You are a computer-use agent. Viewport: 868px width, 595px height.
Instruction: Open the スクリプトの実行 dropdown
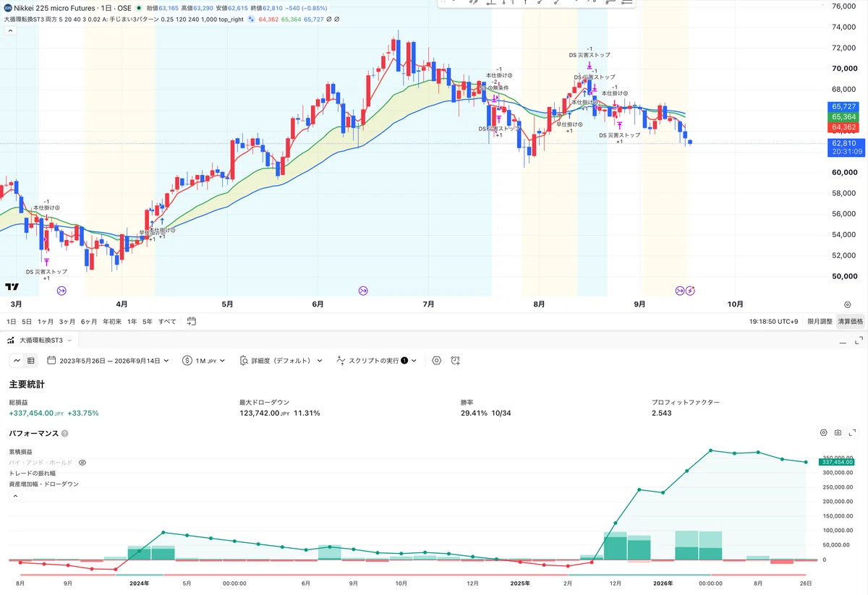coord(376,360)
